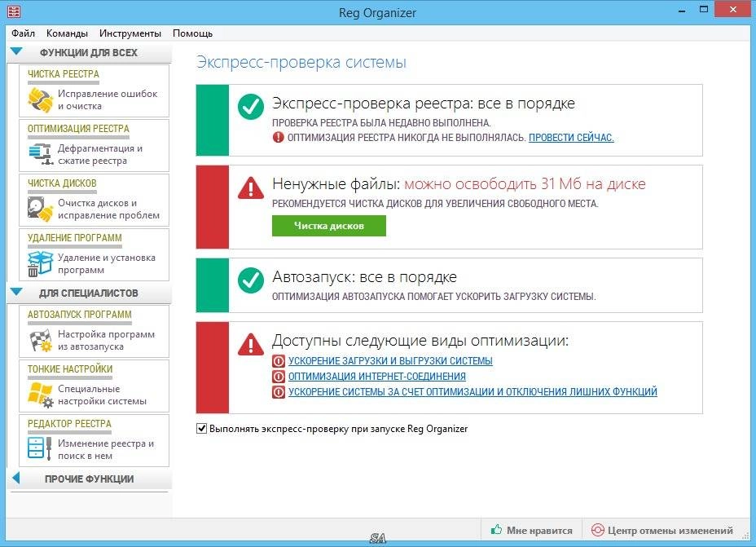The height and width of the screenshot is (547, 756).
Task: Select ЧИСТКА РЕЕСТРА heading in sidebar
Action: coord(64,74)
